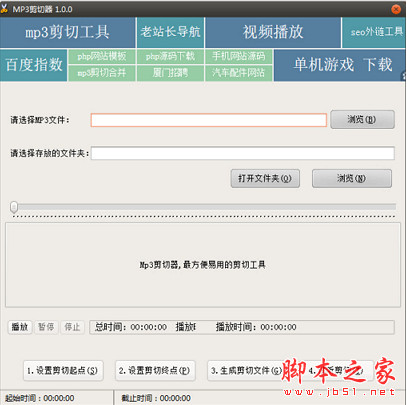Open the 视频播放 banner link
This screenshot has height=405, width=407.
pos(273,32)
